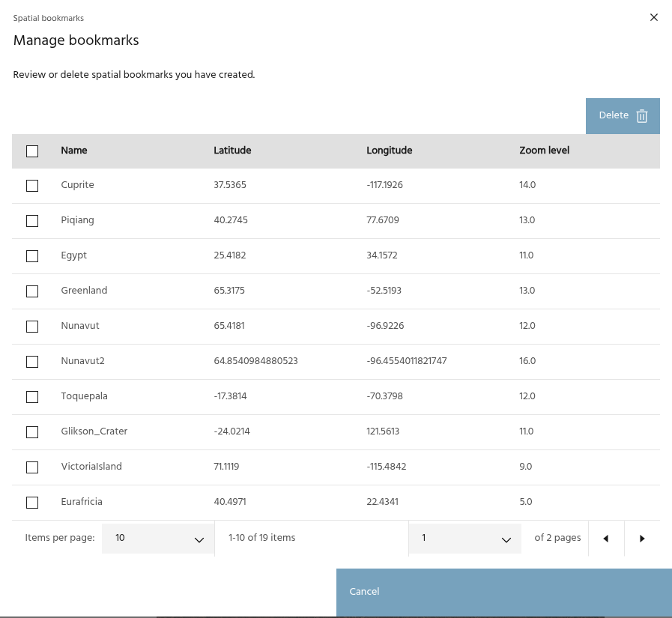Image resolution: width=672 pixels, height=618 pixels.
Task: Toggle the select-all header checkbox
Action: point(32,151)
